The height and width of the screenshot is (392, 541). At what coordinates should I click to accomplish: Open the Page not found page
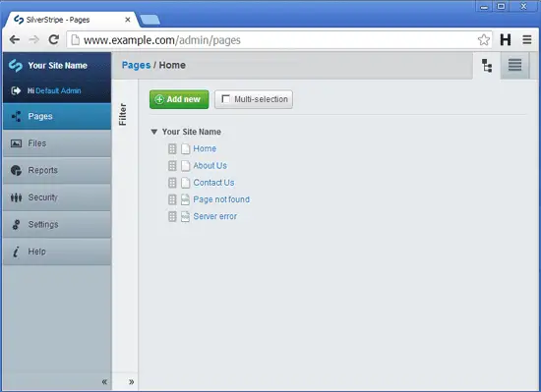221,199
